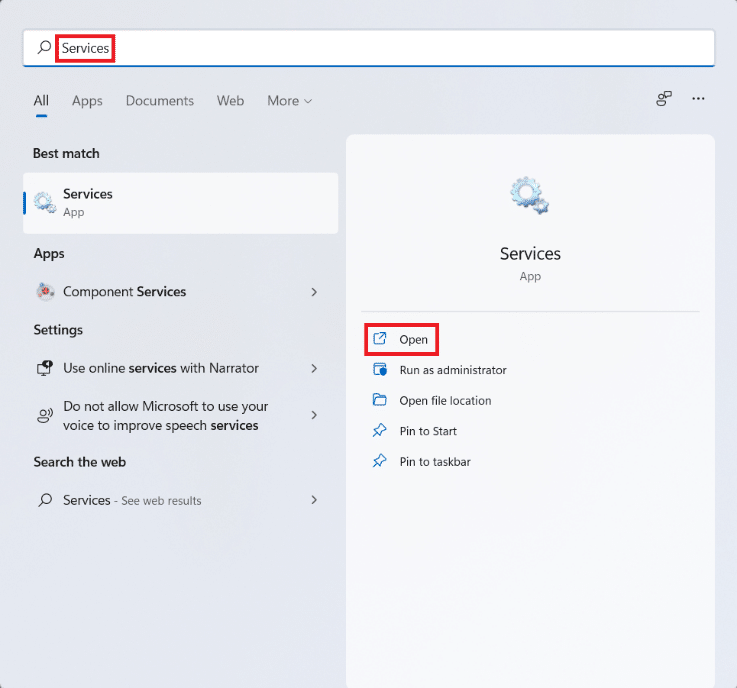Viewport: 737px width, 688px height.
Task: Expand the speech services setting chevron
Action: (314, 415)
